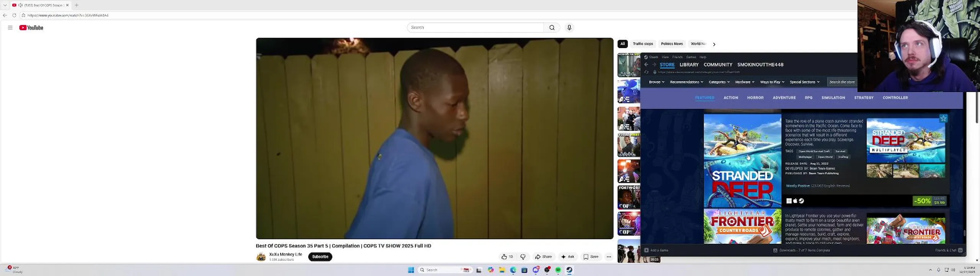Open the YouTube hamburger guide menu
Screen dimensions: 980x276
(x=10, y=28)
